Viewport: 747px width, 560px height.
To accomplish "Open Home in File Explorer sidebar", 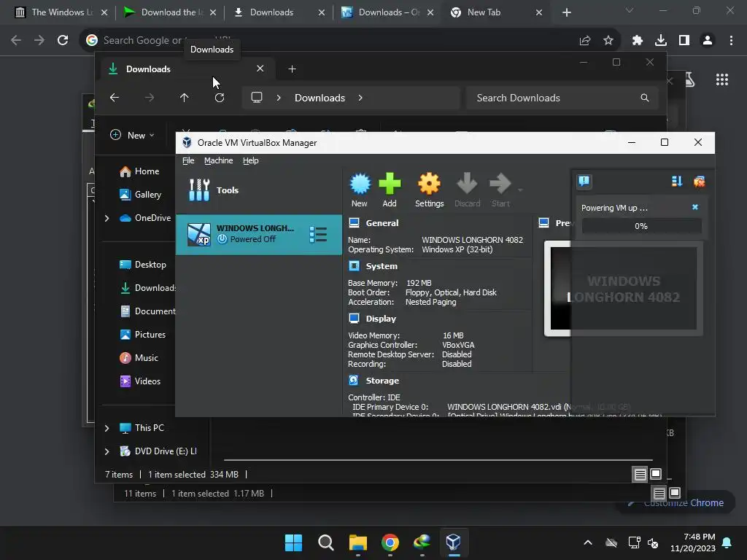I will pos(139,171).
